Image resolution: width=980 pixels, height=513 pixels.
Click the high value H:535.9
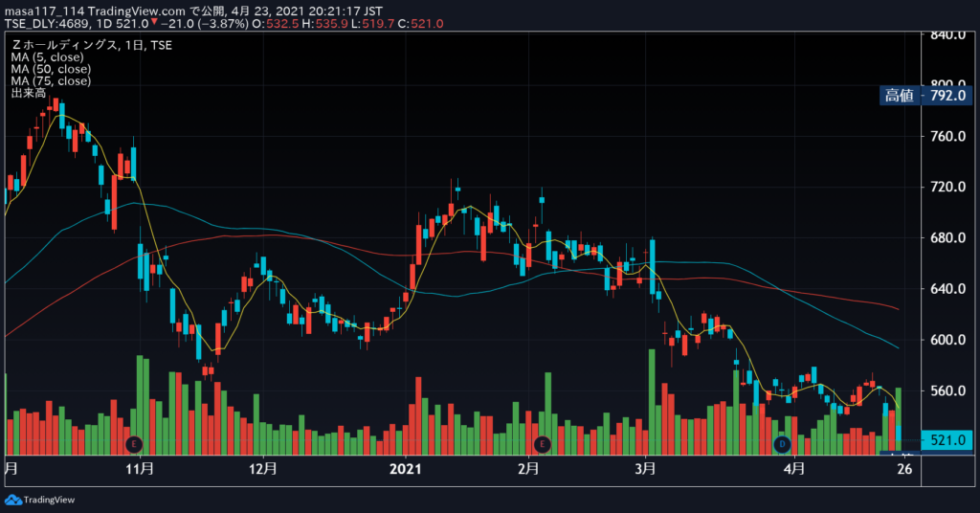[324, 24]
